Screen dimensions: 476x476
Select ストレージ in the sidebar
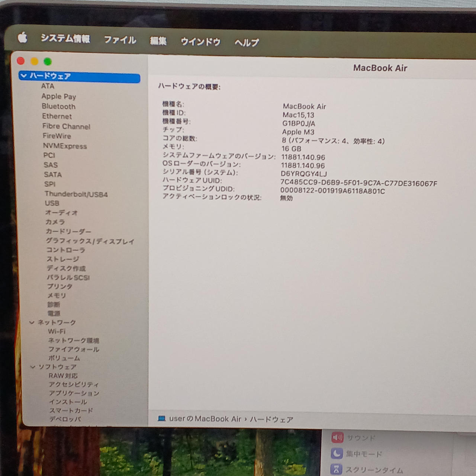click(x=62, y=259)
